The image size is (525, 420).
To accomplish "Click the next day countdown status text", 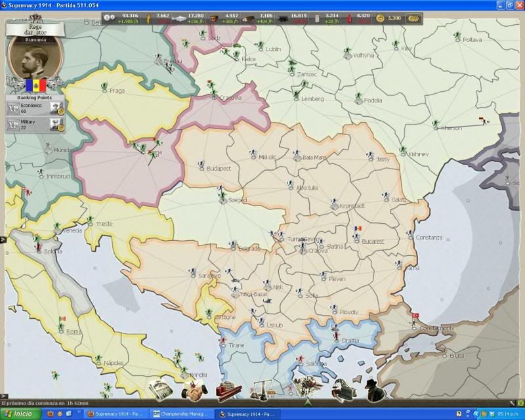I will (45, 403).
